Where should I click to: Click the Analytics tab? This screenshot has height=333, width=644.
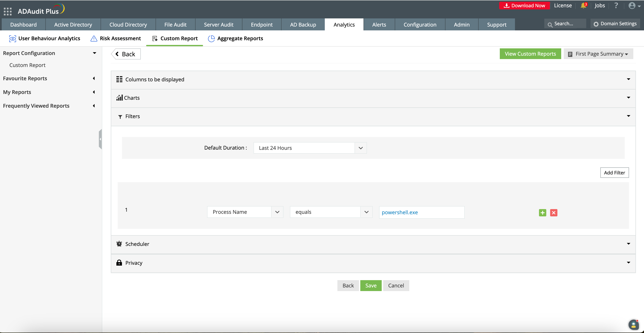point(344,24)
